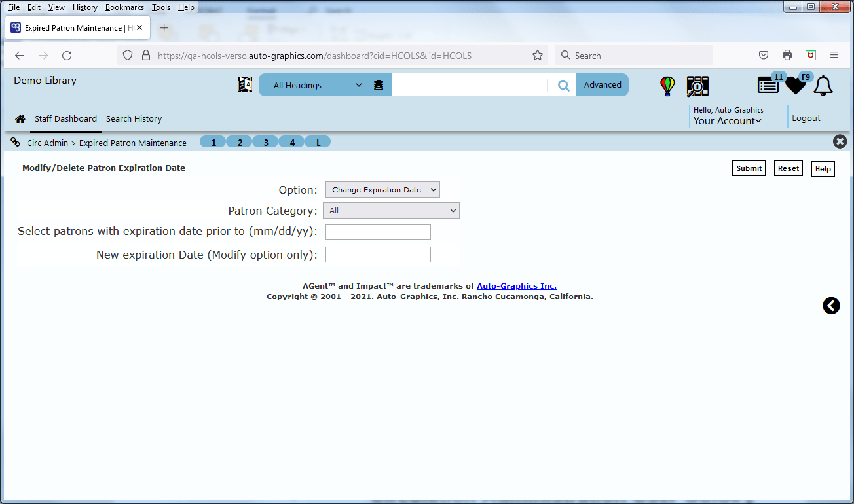The height and width of the screenshot is (504, 854).
Task: Click the Logout link
Action: click(806, 118)
